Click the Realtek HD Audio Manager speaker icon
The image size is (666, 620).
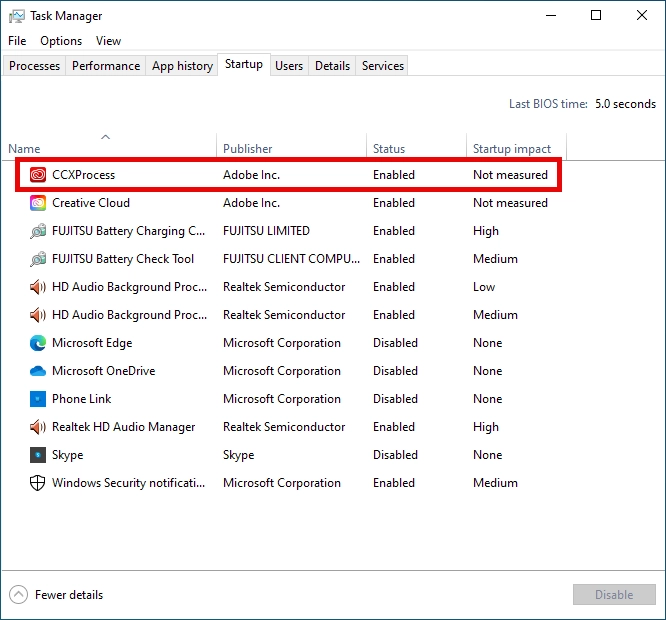click(38, 427)
